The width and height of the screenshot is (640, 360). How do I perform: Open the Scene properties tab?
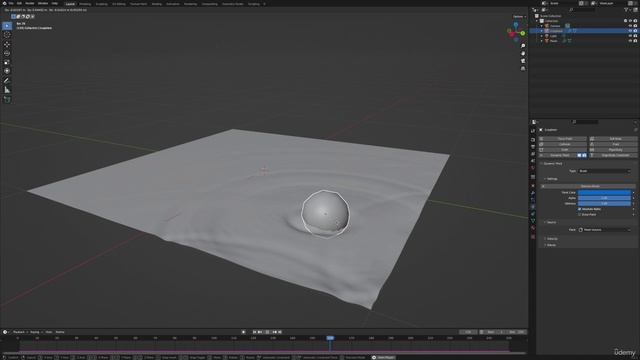tap(533, 161)
